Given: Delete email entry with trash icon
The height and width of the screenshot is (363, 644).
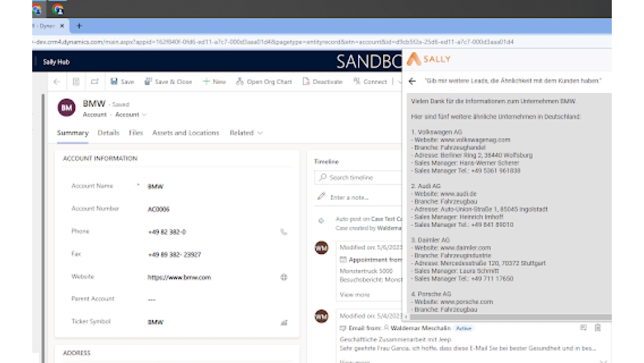Looking at the screenshot, I should (598, 328).
